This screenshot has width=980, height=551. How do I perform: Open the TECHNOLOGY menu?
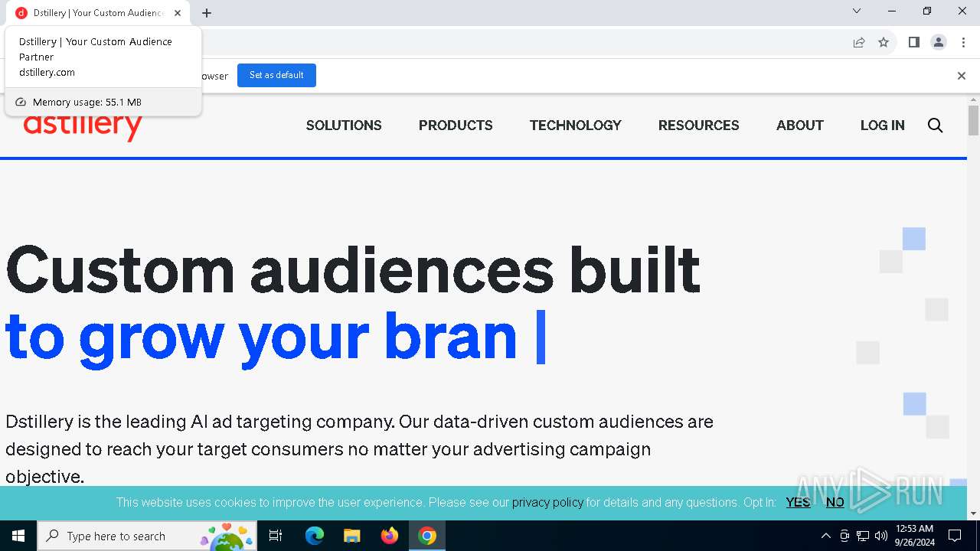coord(576,126)
